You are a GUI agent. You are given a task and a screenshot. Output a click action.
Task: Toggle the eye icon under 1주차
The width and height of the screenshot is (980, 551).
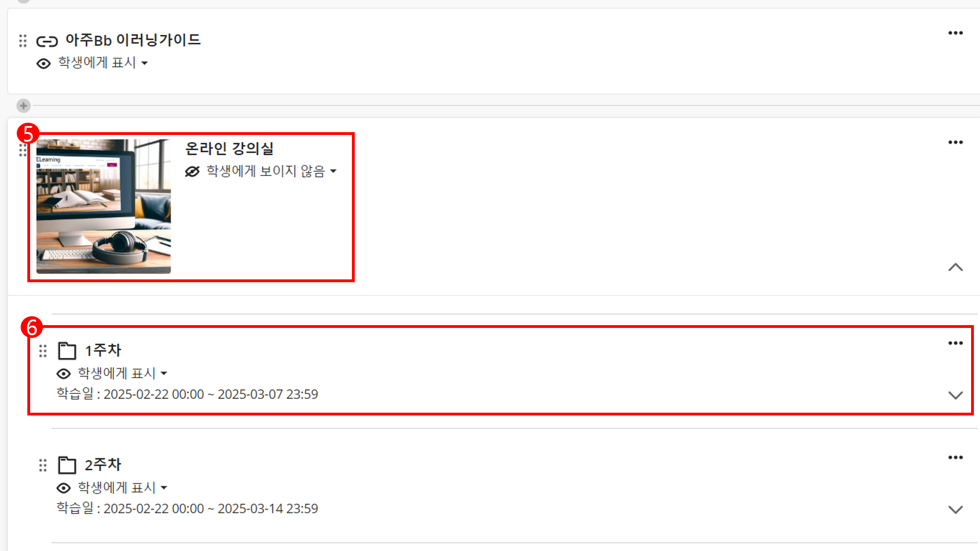point(64,374)
